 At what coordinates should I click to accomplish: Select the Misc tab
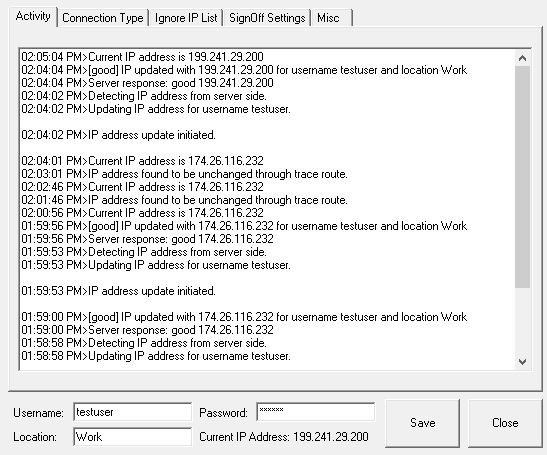tap(332, 18)
